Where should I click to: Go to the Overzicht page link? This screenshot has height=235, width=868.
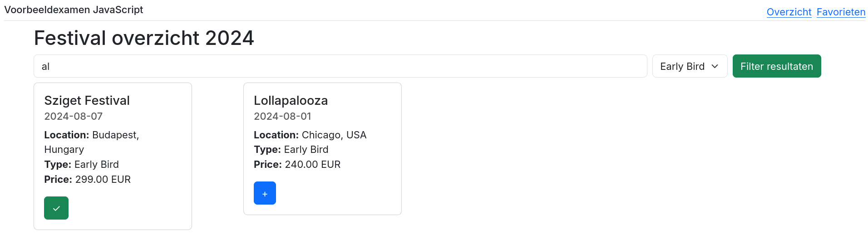pyautogui.click(x=789, y=12)
